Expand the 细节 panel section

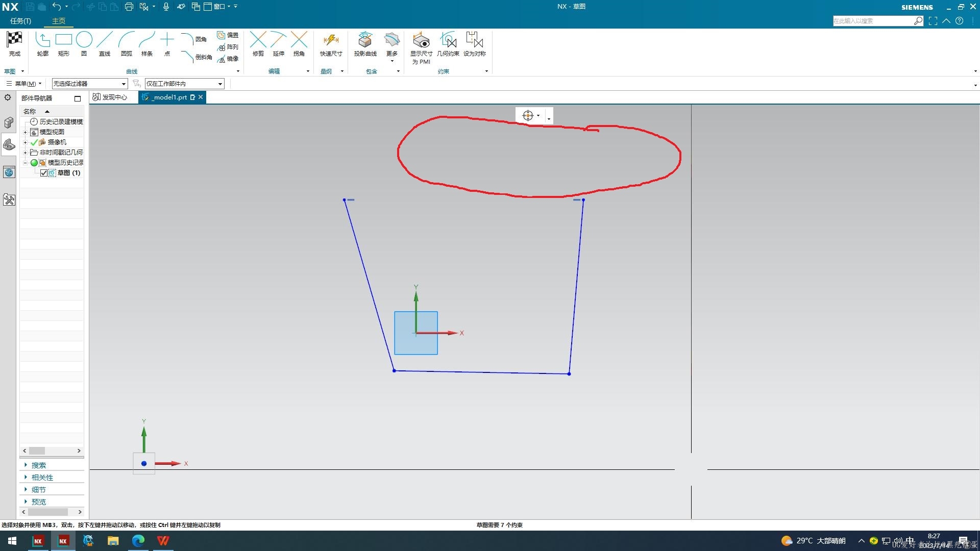[x=38, y=490]
